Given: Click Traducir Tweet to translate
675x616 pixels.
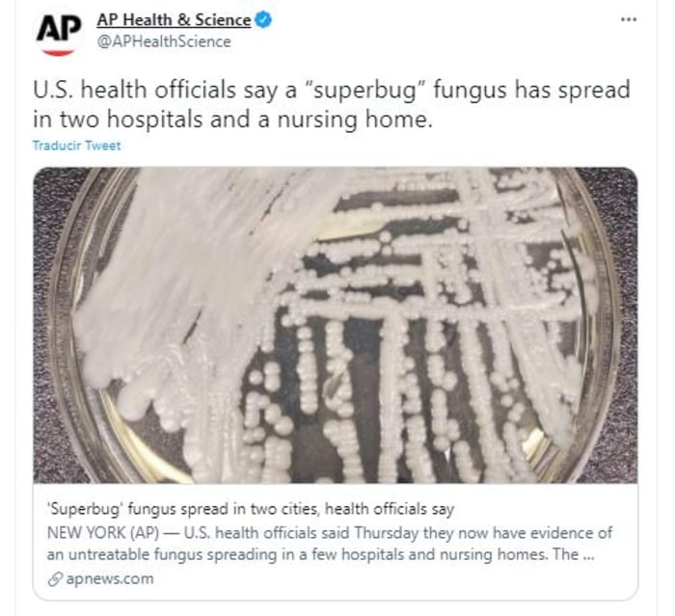Looking at the screenshot, I should pos(76,146).
